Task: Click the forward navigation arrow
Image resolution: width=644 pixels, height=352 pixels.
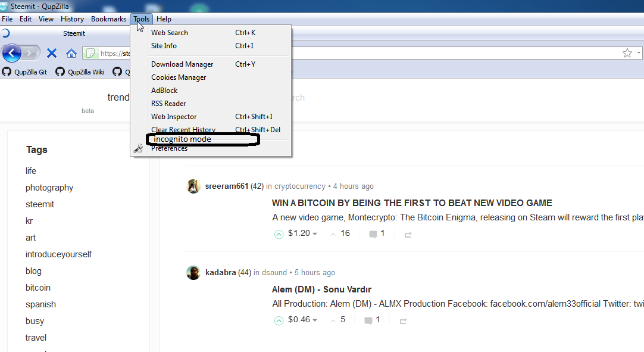Action: click(30, 53)
